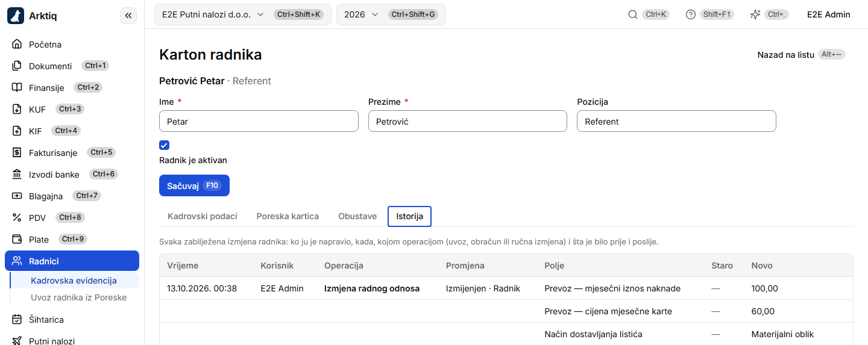The image size is (868, 345).
Task: Click the KIF outgoing invoice icon
Action: pyautogui.click(x=17, y=131)
